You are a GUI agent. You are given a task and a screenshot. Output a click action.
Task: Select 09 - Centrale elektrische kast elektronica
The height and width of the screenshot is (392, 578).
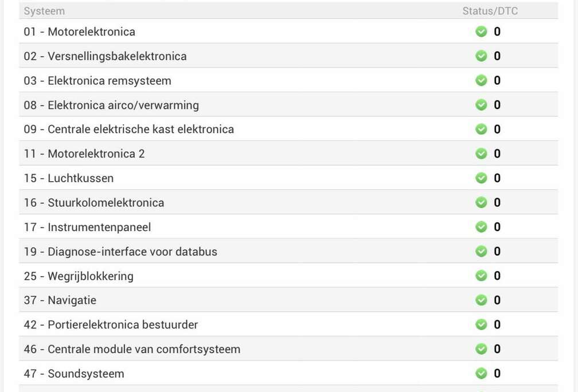[128, 130]
